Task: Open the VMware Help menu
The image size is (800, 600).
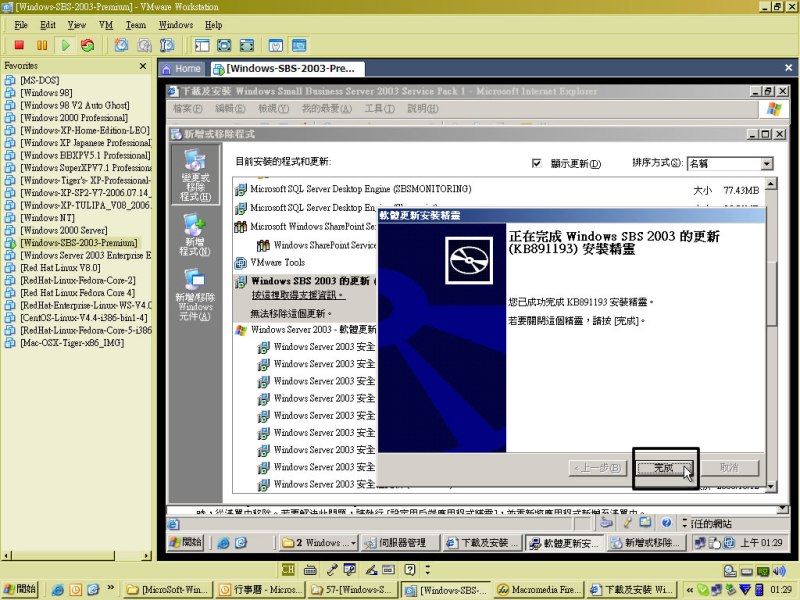Action: (214, 25)
